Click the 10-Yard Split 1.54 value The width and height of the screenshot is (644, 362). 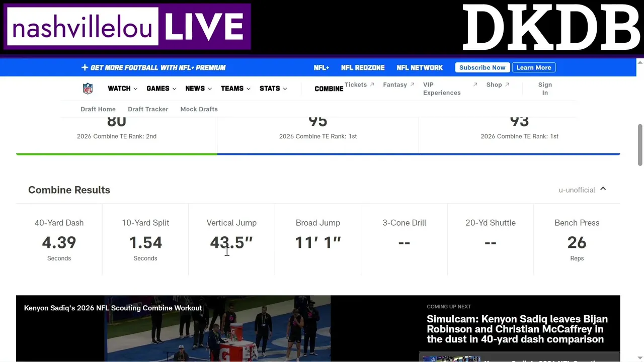click(x=145, y=243)
